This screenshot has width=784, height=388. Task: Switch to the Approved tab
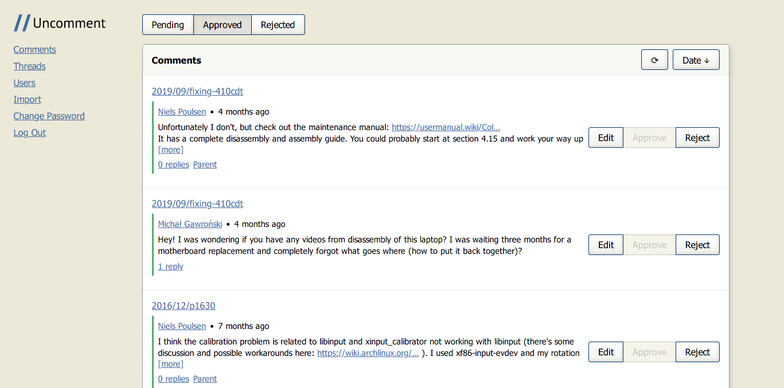(x=222, y=24)
